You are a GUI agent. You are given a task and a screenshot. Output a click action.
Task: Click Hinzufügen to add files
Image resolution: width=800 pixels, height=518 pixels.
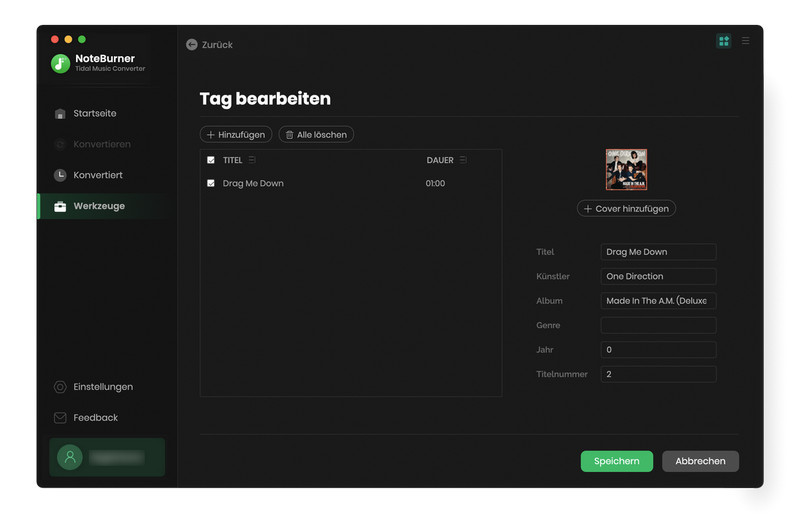click(236, 135)
